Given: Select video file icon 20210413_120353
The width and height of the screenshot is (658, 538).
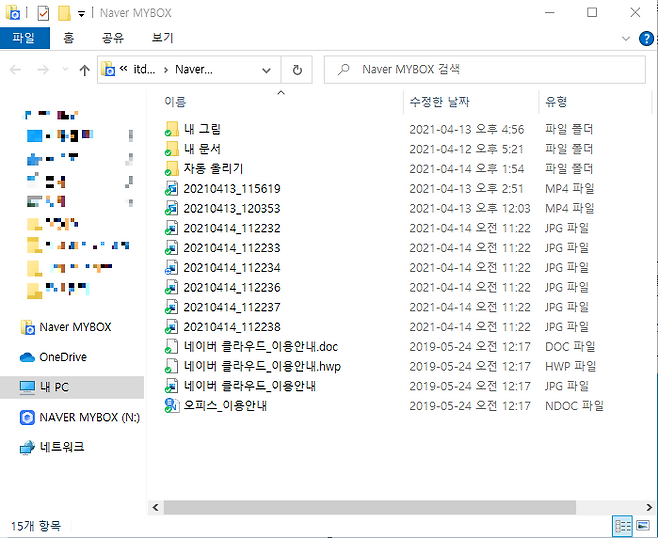Looking at the screenshot, I should pyautogui.click(x=171, y=208).
